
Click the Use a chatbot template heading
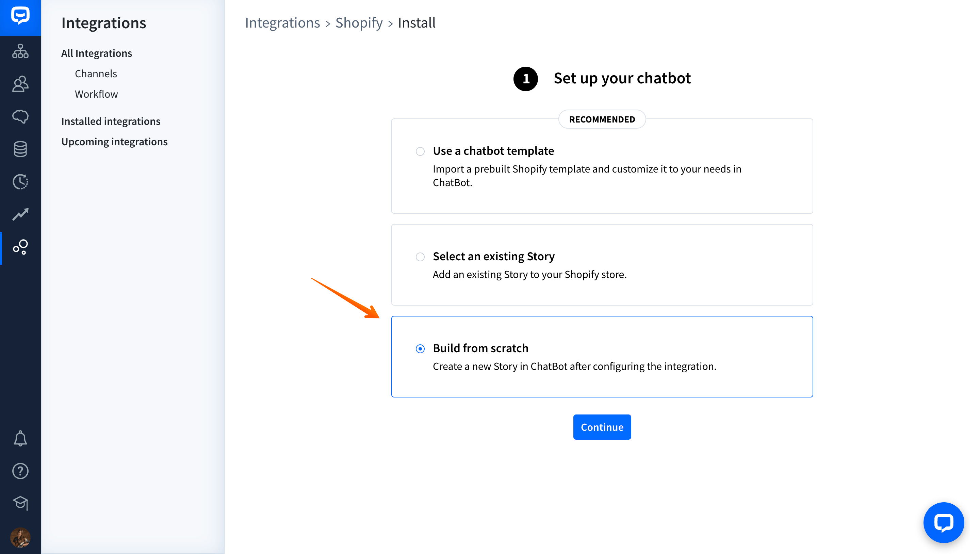493,151
